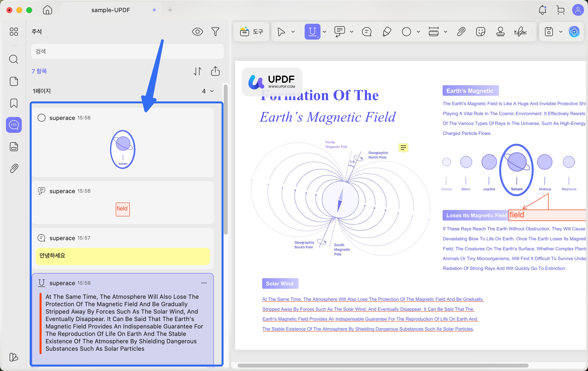Select the sticker tool icon
588x371 pixels.
point(480,32)
